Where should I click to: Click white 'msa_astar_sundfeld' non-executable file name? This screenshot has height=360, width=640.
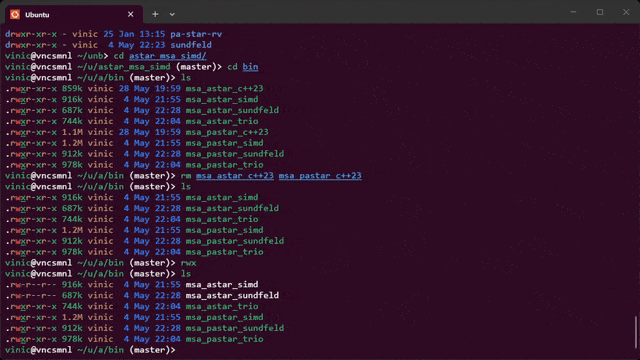click(x=232, y=296)
